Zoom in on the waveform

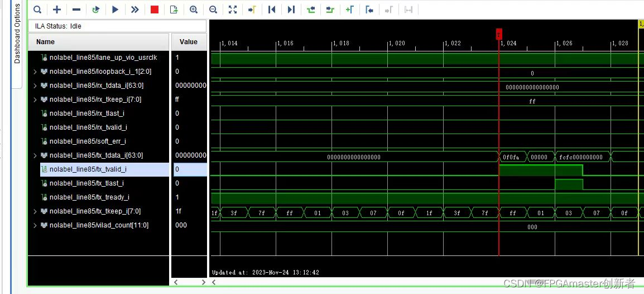coord(194,10)
